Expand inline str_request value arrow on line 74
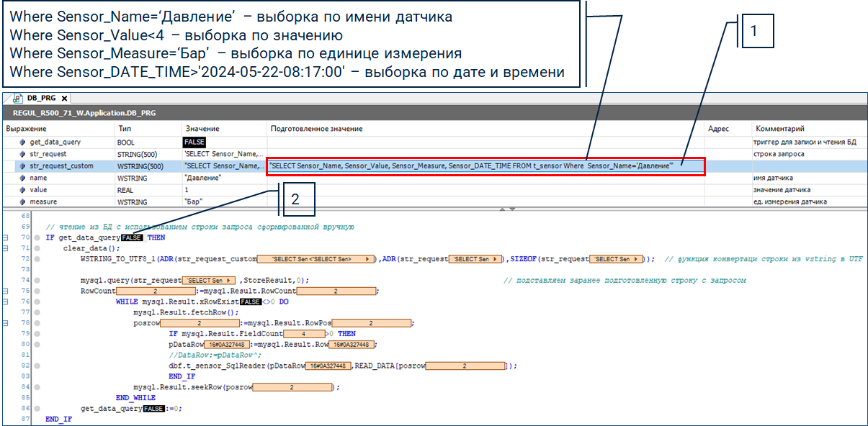Image resolution: width=868 pixels, height=426 pixels. [229, 281]
